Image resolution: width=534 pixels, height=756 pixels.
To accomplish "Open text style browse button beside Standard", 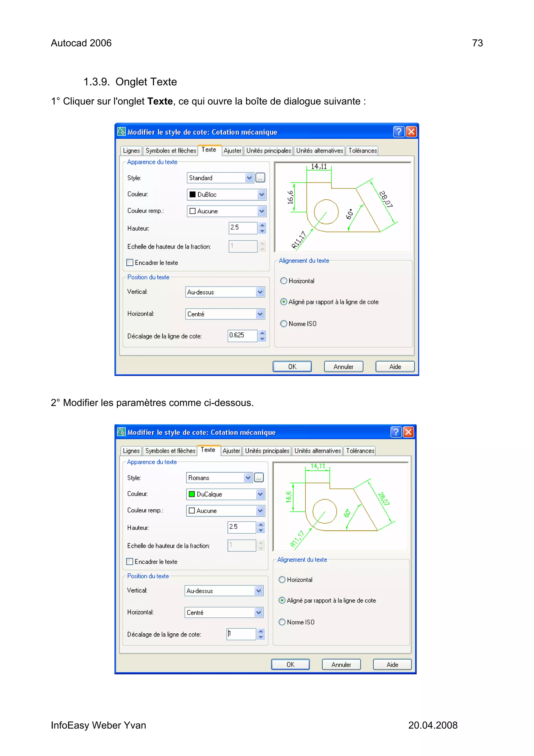I will tap(260, 178).
